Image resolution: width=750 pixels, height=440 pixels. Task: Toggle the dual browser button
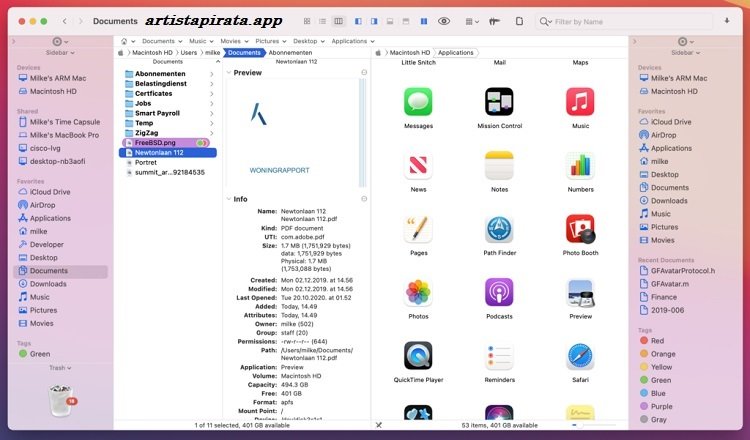point(424,21)
